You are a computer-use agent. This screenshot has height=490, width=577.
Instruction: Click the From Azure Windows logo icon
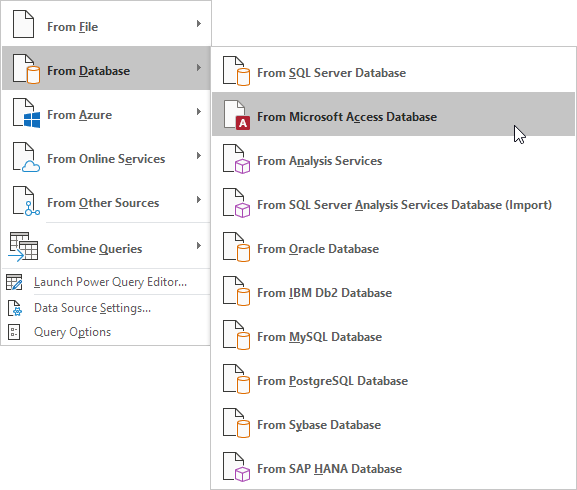26,113
